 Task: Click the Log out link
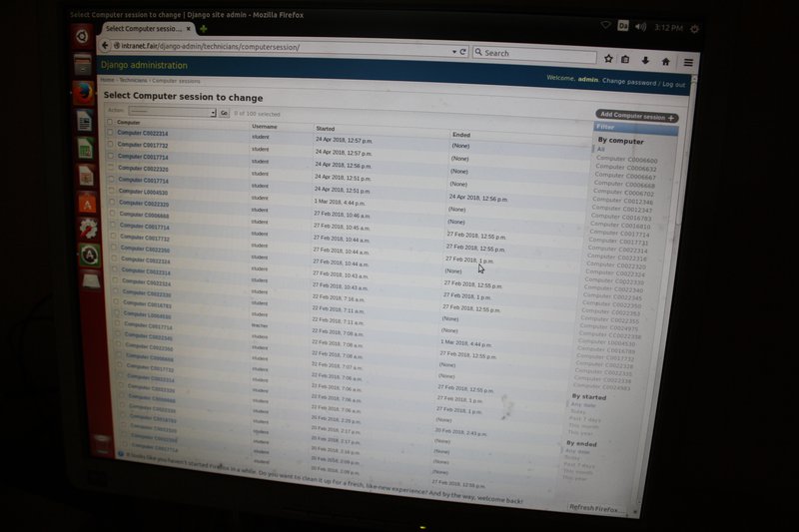point(673,84)
